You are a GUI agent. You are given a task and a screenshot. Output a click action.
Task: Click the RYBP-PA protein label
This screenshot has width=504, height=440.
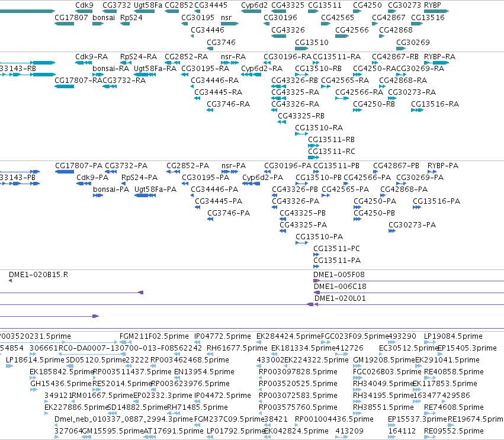tap(443, 166)
